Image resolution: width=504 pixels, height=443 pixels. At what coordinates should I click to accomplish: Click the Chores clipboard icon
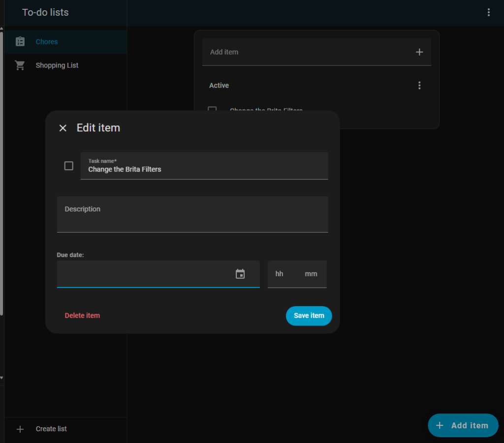(20, 42)
